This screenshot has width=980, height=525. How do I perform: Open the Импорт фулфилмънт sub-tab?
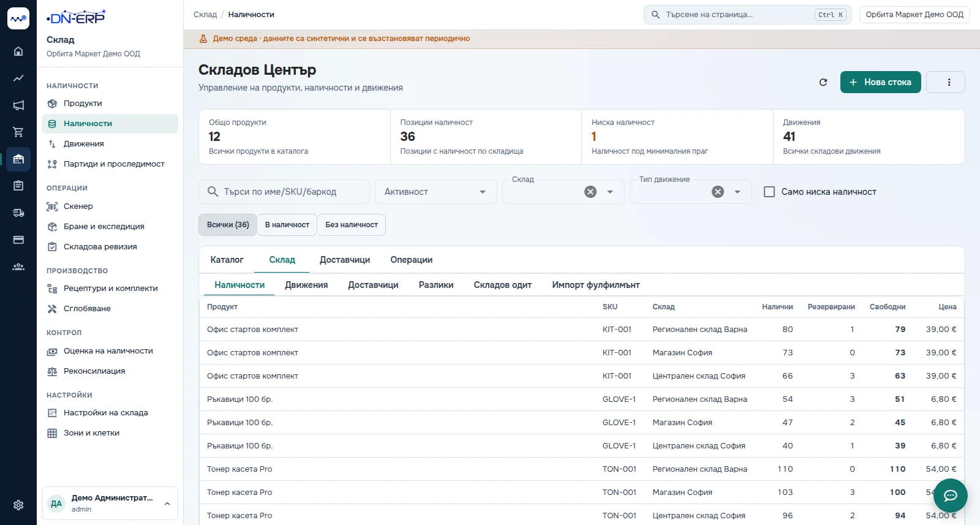pos(596,285)
